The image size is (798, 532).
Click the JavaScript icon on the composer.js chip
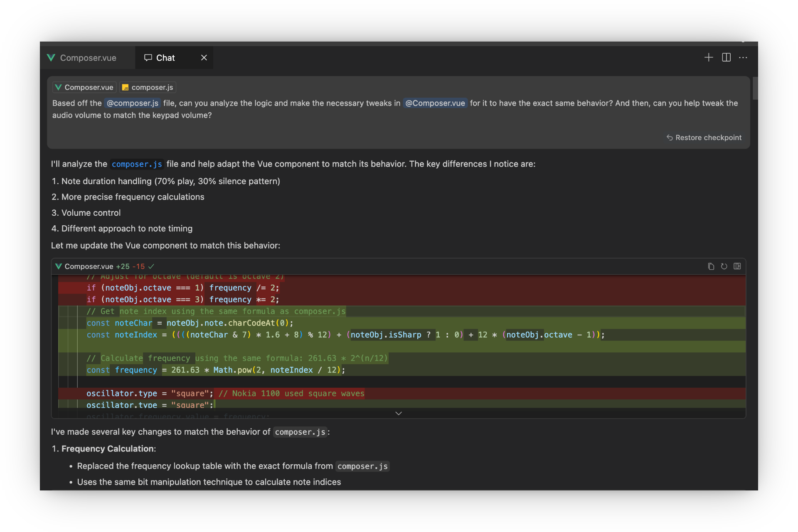point(126,87)
